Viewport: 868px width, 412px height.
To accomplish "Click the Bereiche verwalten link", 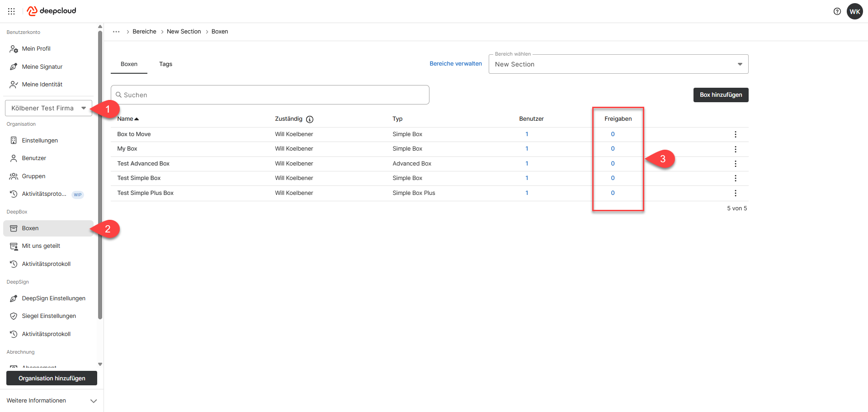I will (455, 64).
